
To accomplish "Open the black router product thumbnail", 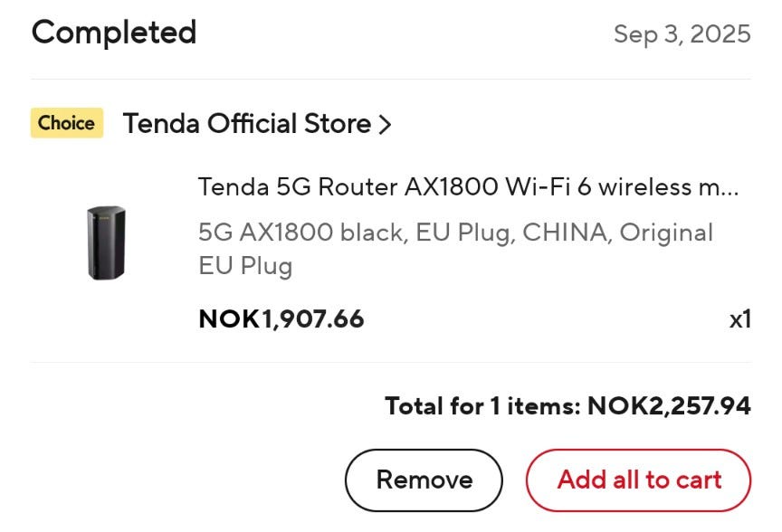I will coord(106,242).
